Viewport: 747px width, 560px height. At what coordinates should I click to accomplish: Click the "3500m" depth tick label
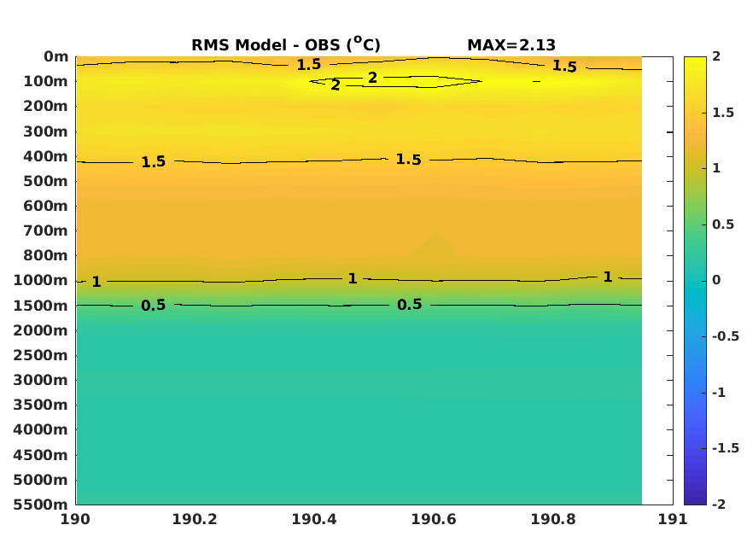click(41, 405)
